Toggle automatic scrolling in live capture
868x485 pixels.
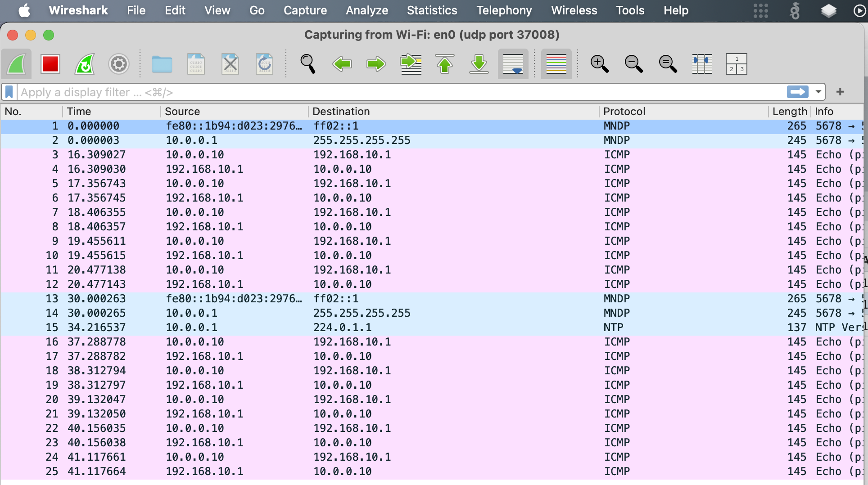[513, 64]
